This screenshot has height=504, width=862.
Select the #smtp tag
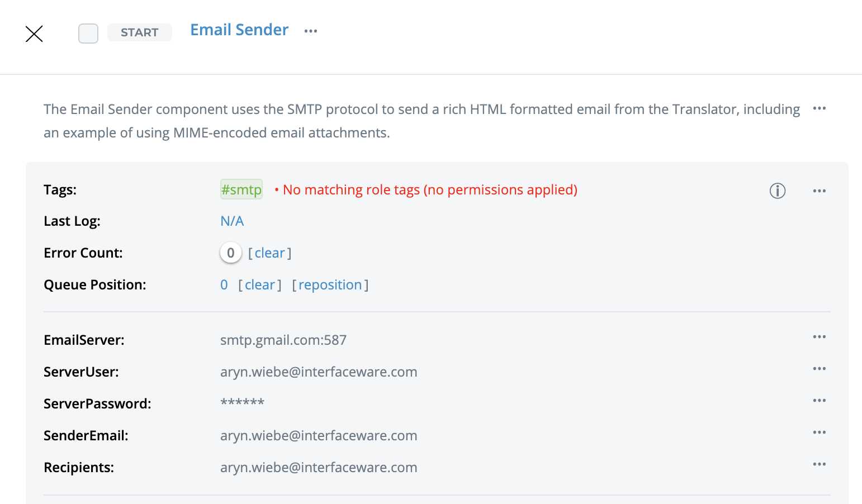(241, 190)
